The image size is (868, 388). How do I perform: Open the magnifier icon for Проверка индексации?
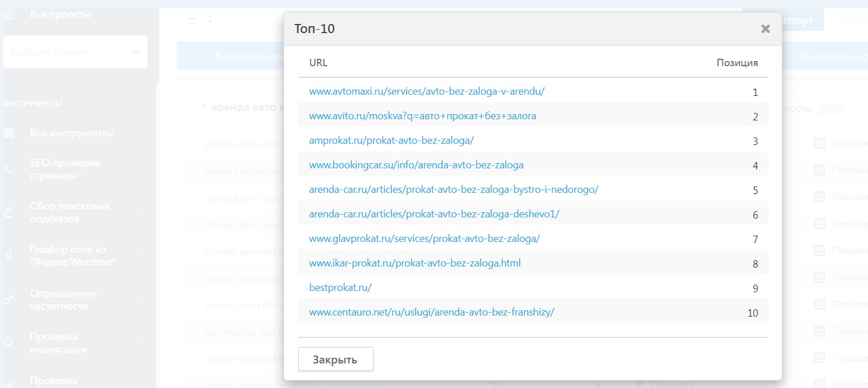pos(9,343)
